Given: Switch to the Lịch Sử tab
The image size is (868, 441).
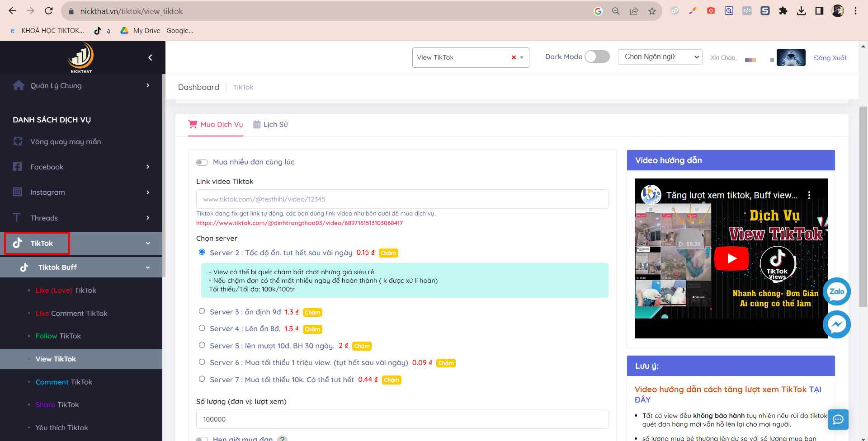Looking at the screenshot, I should [x=270, y=125].
